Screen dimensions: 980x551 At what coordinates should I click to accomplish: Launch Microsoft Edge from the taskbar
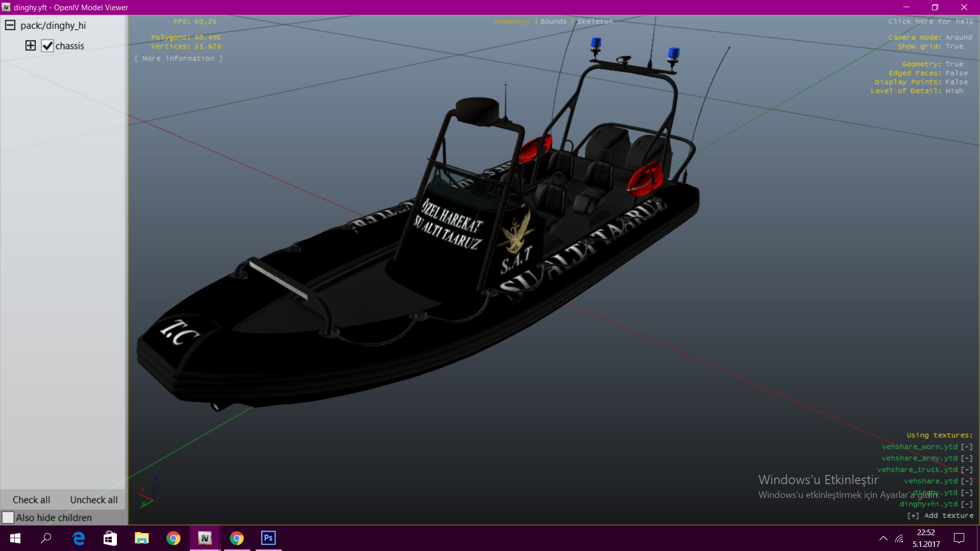pyautogui.click(x=79, y=538)
